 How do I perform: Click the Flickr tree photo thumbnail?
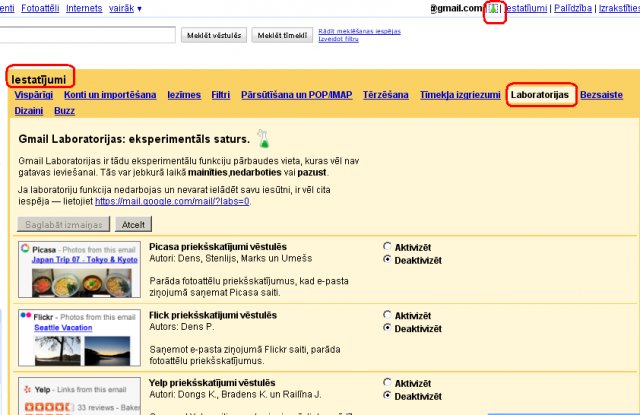58,350
